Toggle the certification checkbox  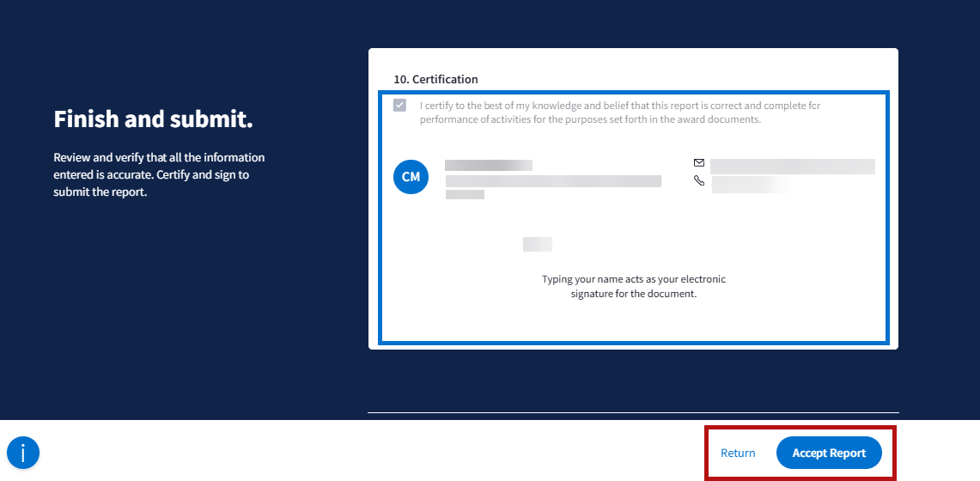[x=399, y=106]
